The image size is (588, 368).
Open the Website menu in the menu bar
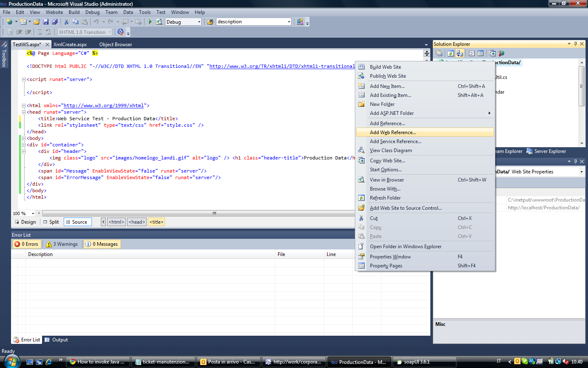[54, 12]
